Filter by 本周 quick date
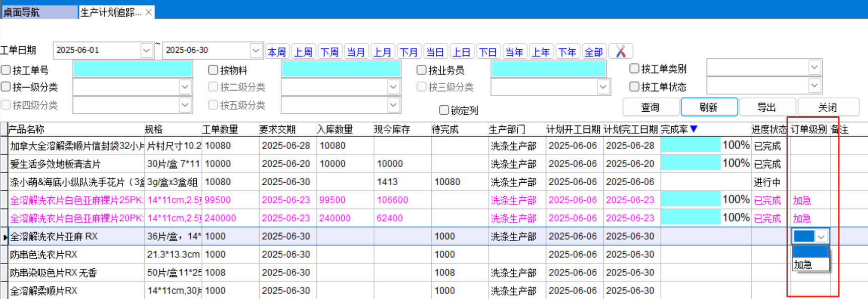Image resolution: width=868 pixels, height=299 pixels. click(x=277, y=52)
